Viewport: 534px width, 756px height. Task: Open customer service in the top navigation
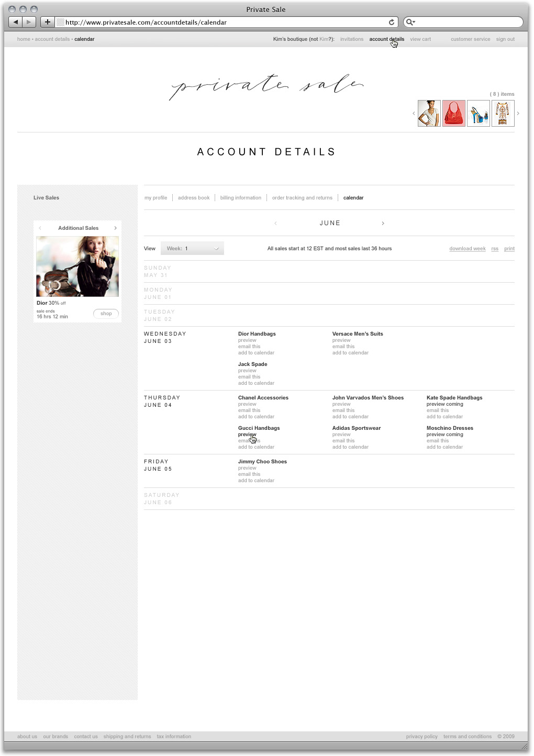pyautogui.click(x=471, y=39)
